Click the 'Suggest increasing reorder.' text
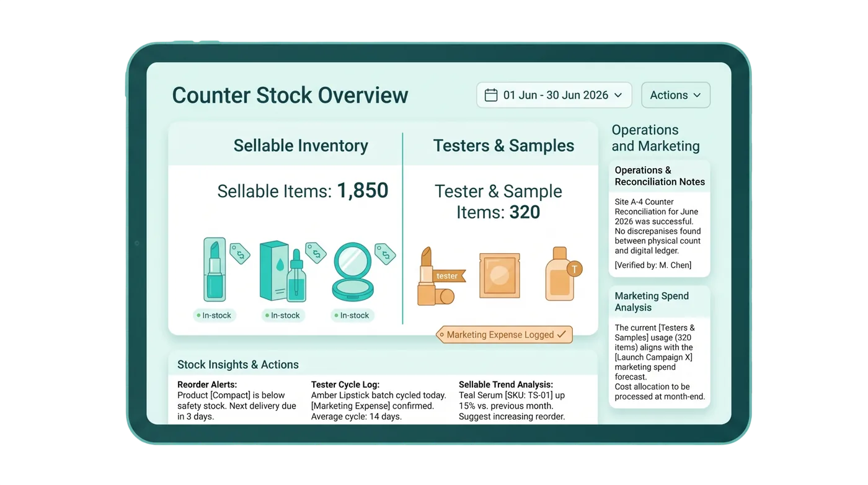The image size is (868, 485). (x=511, y=416)
